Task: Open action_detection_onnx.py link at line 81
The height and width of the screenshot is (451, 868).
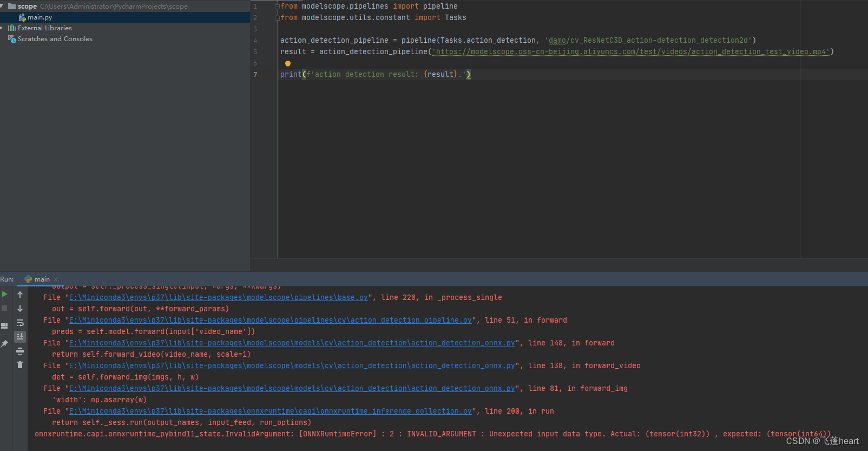Action: [x=292, y=389]
